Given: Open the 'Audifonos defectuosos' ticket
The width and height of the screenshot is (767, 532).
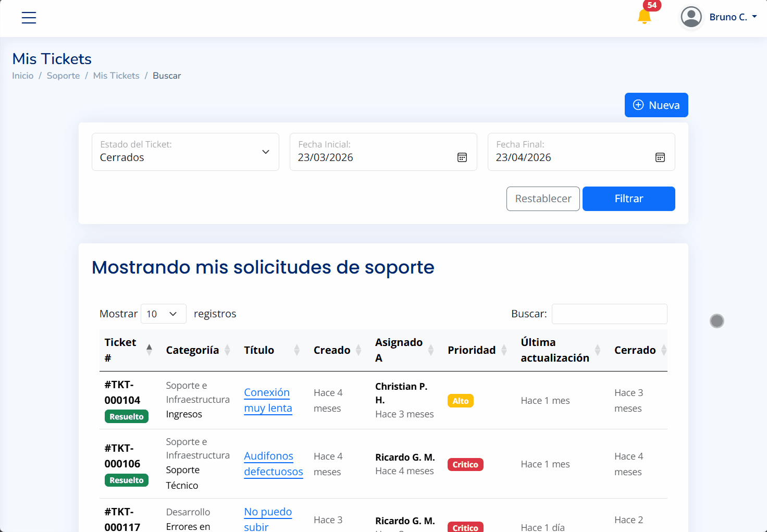Looking at the screenshot, I should pos(273,464).
